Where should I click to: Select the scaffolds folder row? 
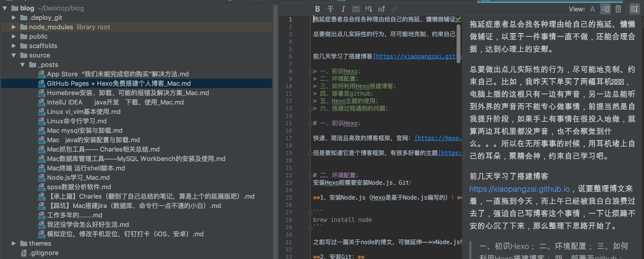(137, 46)
